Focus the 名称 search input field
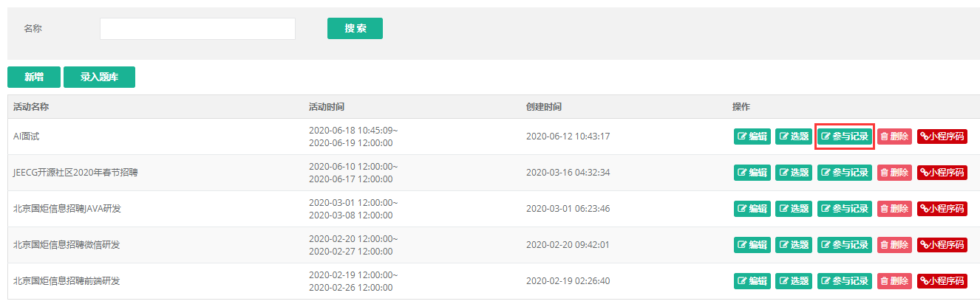The height and width of the screenshot is (304, 980). pos(197,29)
